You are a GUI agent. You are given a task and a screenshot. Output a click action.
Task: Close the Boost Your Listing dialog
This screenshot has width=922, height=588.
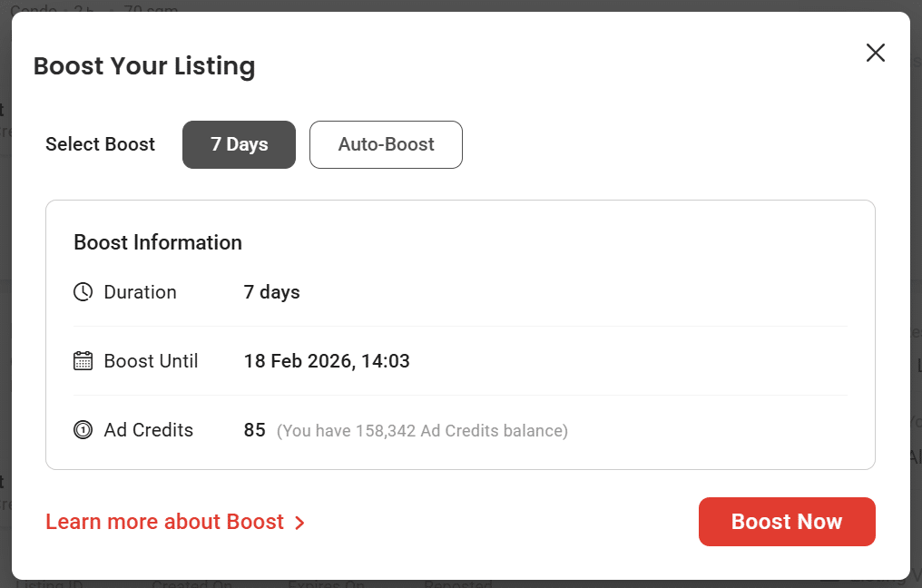[x=875, y=53]
